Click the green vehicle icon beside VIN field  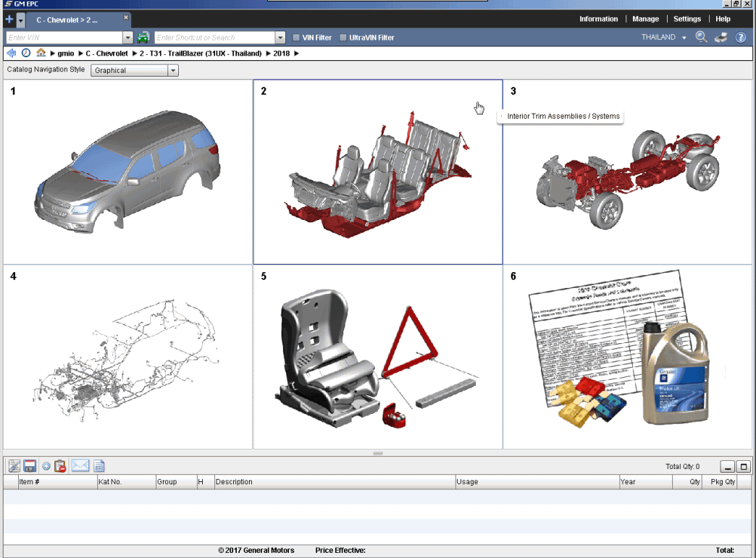tap(143, 38)
